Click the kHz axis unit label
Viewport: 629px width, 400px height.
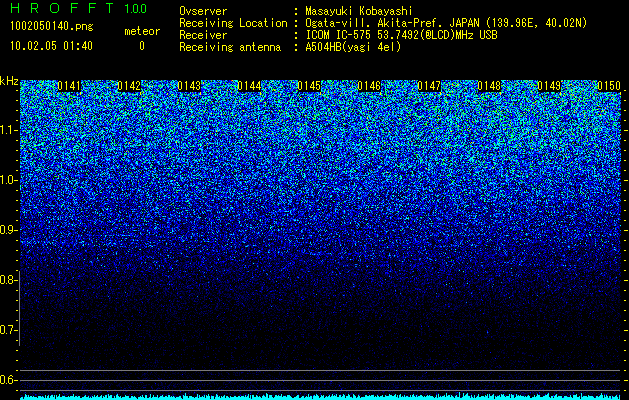(x=9, y=82)
